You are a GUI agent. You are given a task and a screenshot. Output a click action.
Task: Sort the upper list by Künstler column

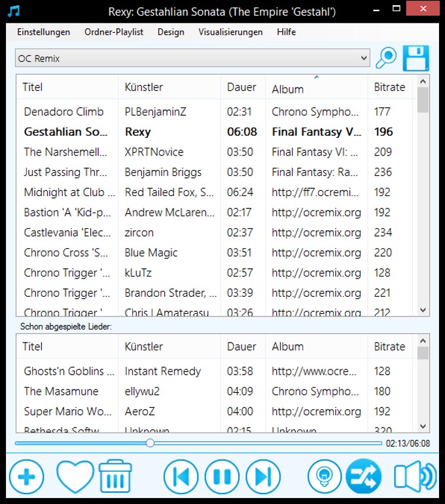169,87
